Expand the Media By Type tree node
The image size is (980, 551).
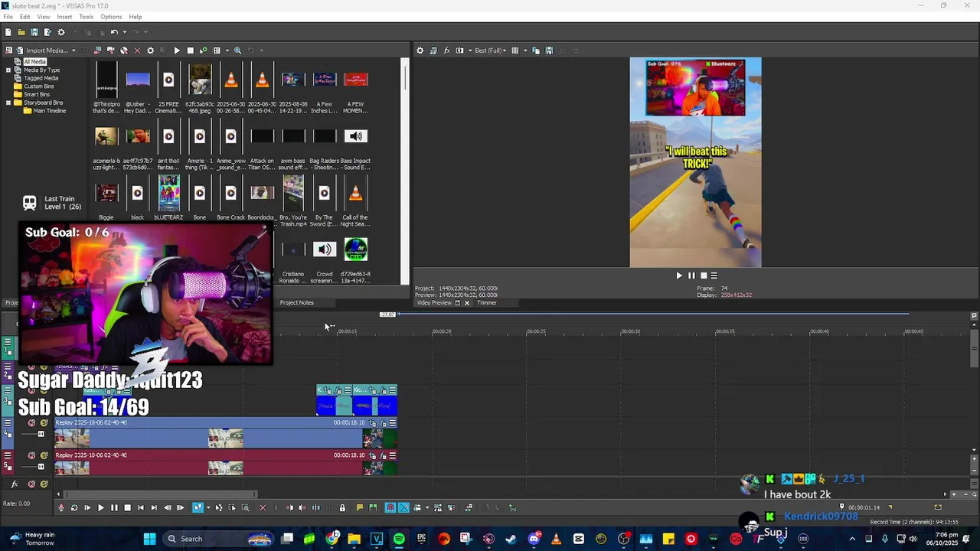(x=8, y=70)
